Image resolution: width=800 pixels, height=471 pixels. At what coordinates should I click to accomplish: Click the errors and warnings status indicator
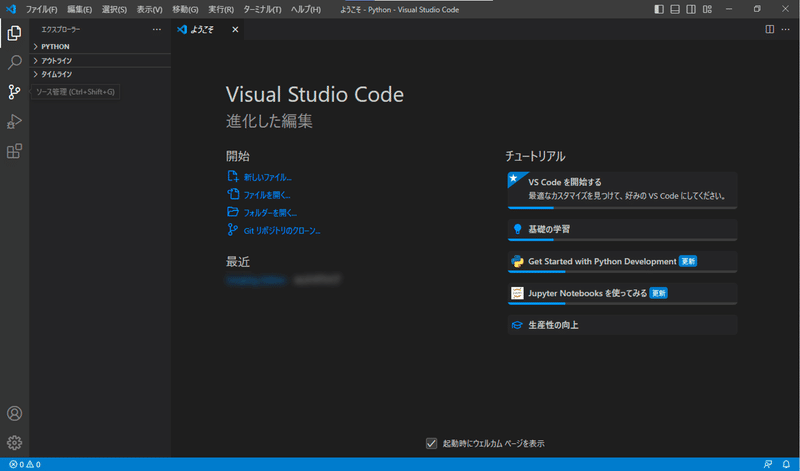25,464
